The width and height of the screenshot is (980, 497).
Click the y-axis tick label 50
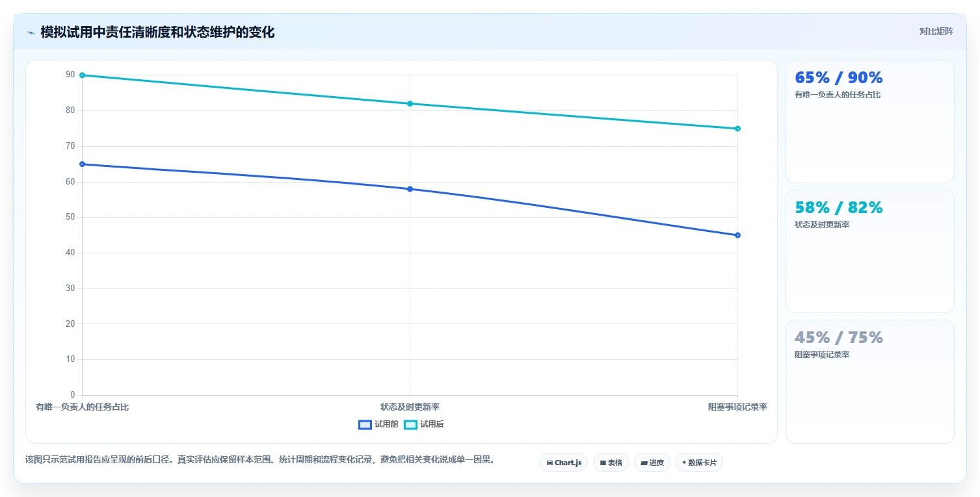[x=70, y=217]
